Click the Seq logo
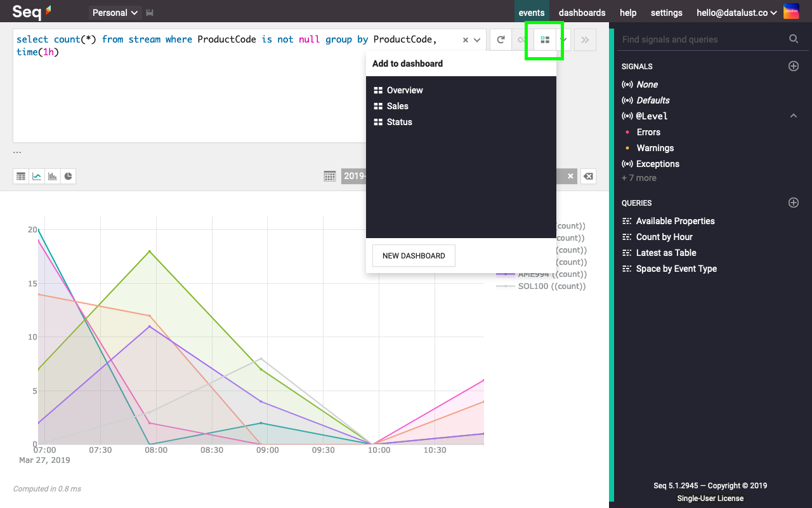The image size is (812, 508). tap(32, 11)
